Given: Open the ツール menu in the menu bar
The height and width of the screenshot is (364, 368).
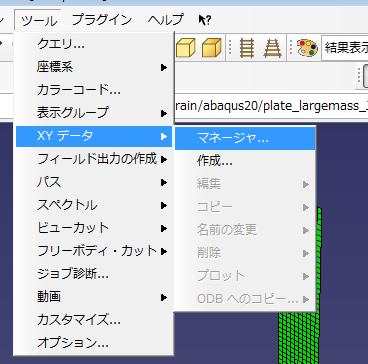Looking at the screenshot, I should point(38,20).
